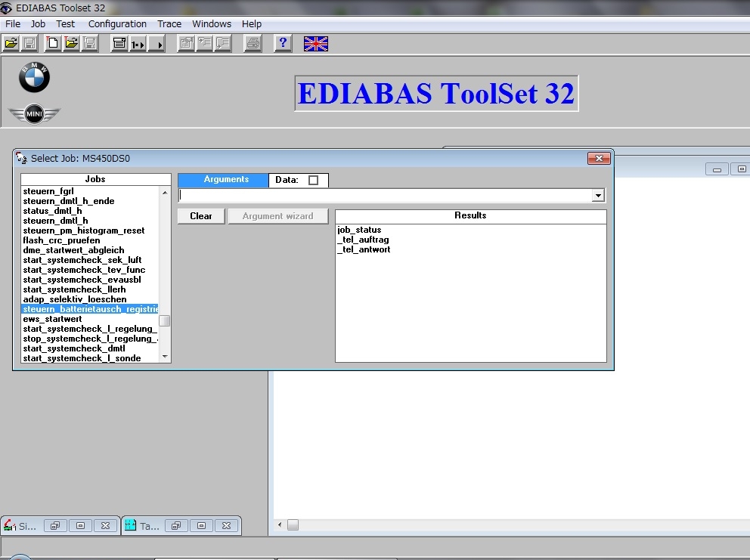750x560 pixels.
Task: Maximize the minimized Si... window
Action: click(x=80, y=525)
